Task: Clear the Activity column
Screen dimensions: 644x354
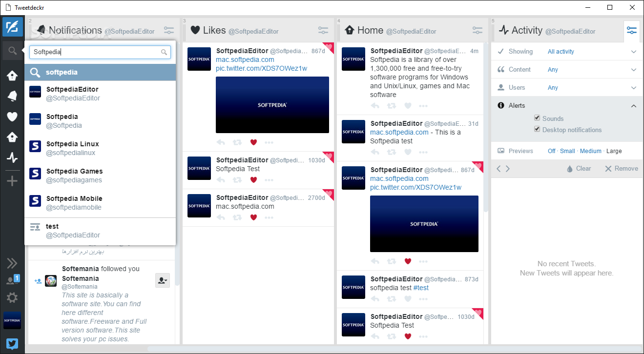Action: pos(579,169)
